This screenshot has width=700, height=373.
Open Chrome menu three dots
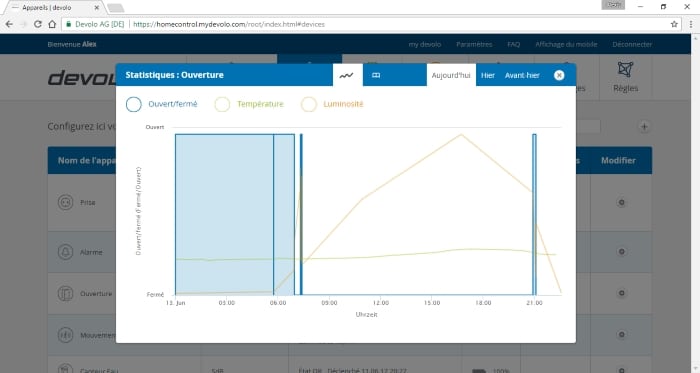[x=691, y=24]
